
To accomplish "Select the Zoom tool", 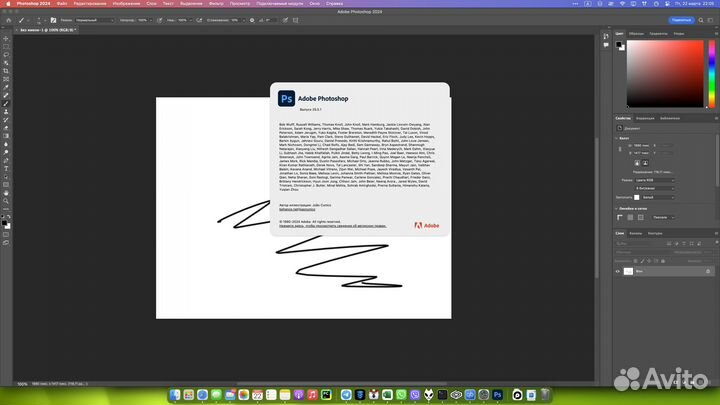I will pos(6,201).
